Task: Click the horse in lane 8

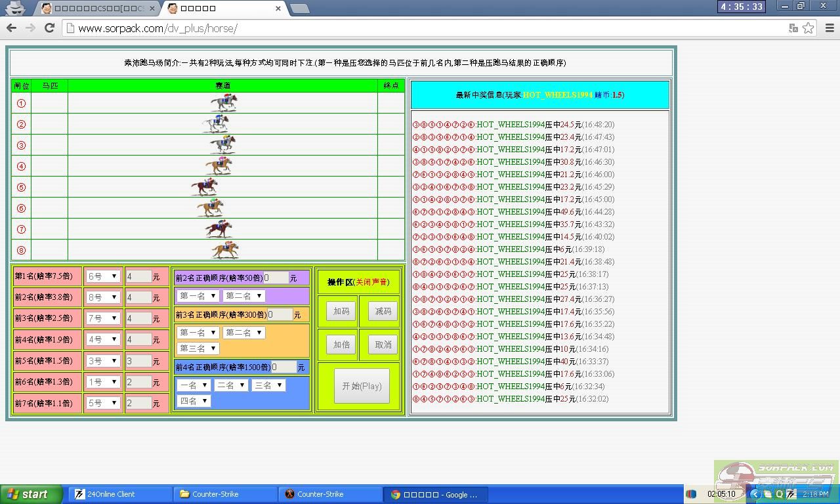Action: (x=225, y=249)
